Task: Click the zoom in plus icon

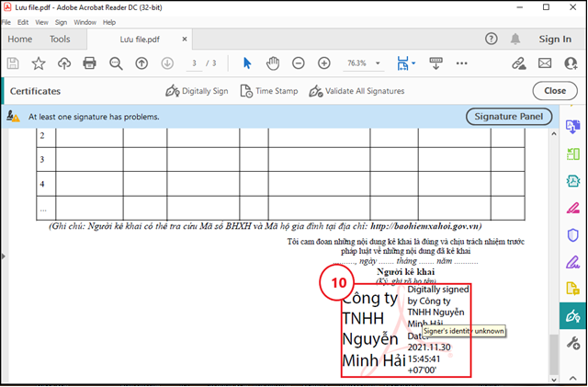Action: click(x=324, y=63)
